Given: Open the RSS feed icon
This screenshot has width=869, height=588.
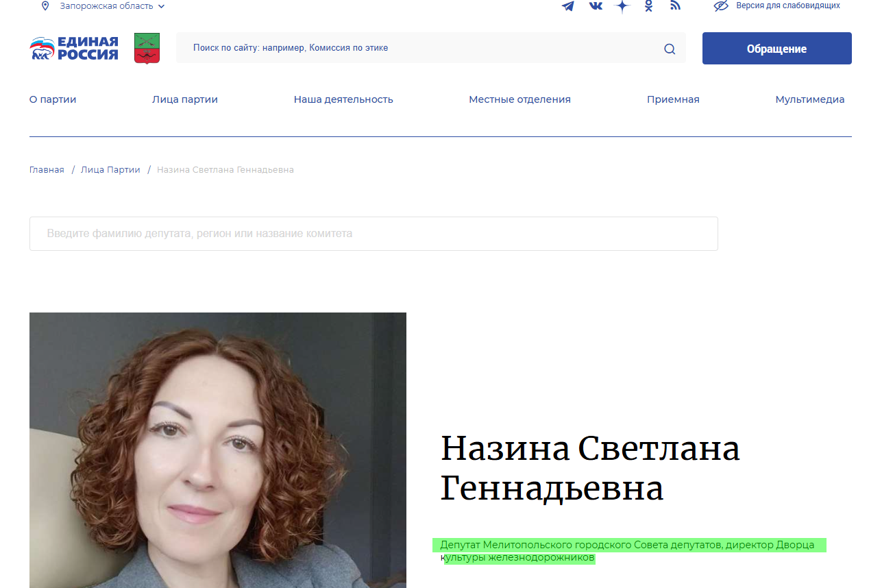Looking at the screenshot, I should 675,6.
